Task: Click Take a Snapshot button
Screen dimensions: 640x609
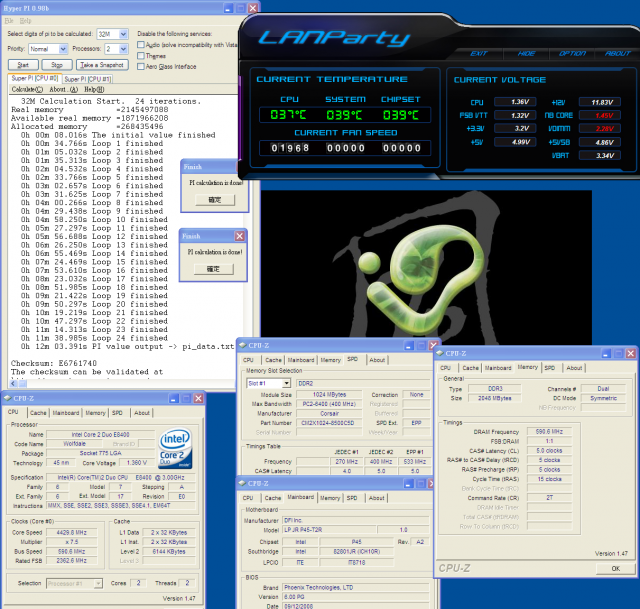Action: pos(102,65)
